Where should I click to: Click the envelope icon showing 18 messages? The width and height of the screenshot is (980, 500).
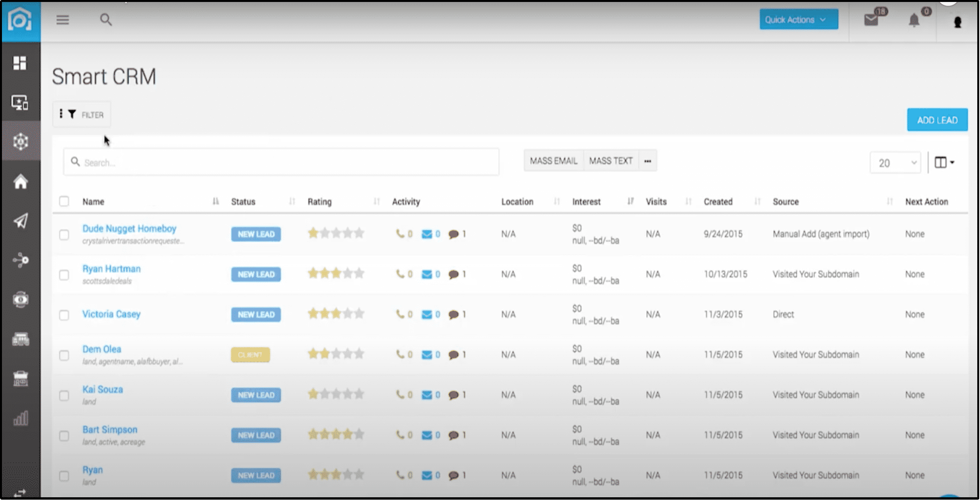tap(872, 20)
